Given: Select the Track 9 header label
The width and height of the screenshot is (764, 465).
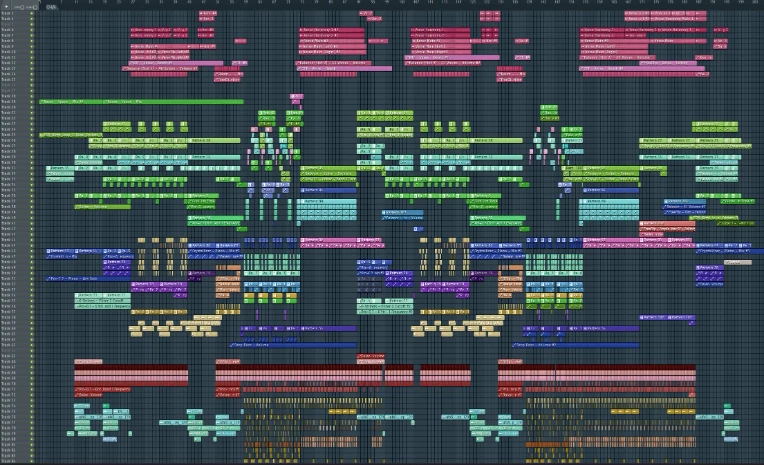Looking at the screenshot, I should 8,46.
